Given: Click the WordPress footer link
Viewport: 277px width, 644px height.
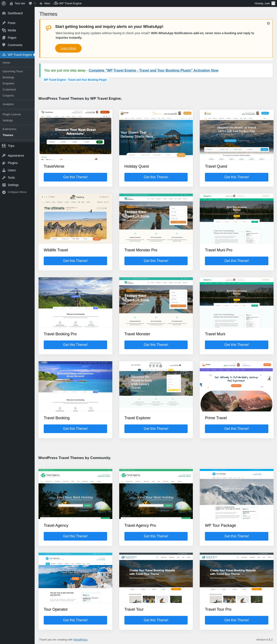Looking at the screenshot, I should [81, 640].
